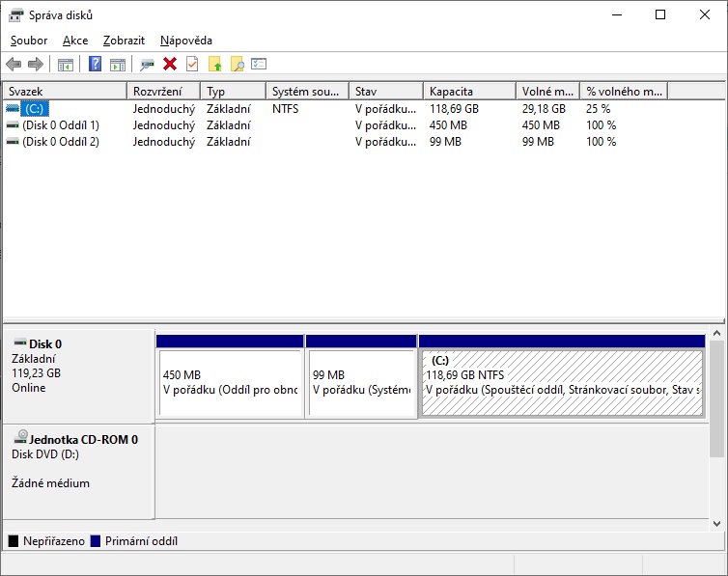Click the Back arrow toolbar icon
Image resolution: width=728 pixels, height=576 pixels.
pos(14,64)
